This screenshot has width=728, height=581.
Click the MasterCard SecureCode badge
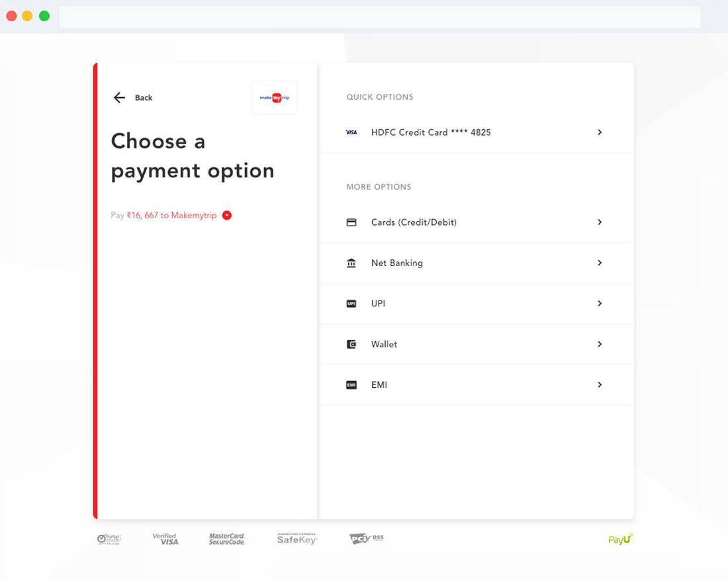pos(227,539)
